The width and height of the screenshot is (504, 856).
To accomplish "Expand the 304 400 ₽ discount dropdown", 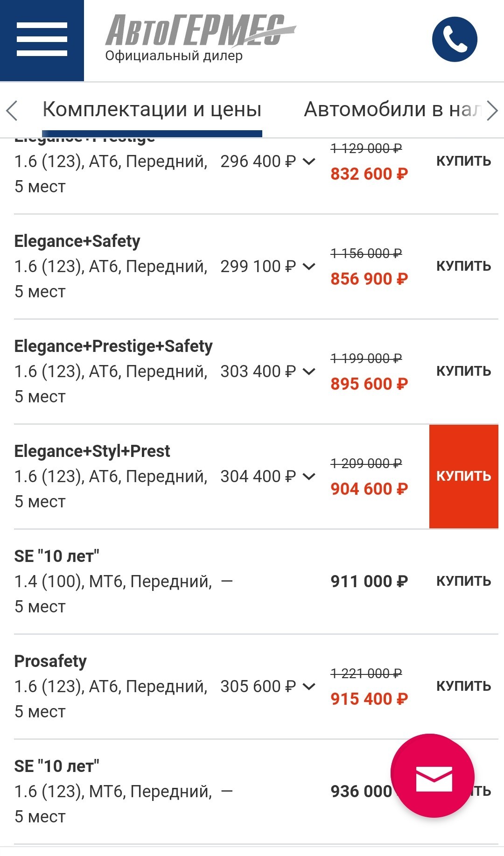I will [x=268, y=477].
